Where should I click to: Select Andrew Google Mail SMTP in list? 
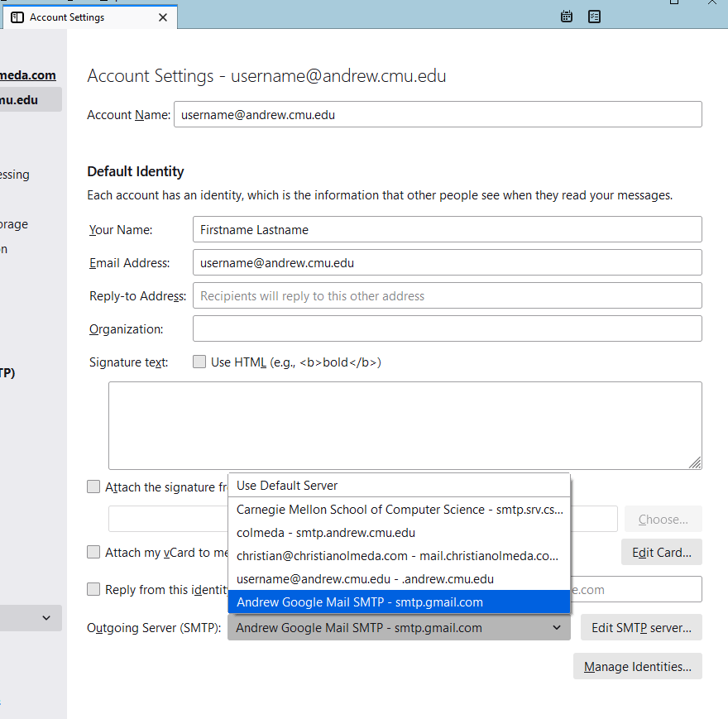tap(399, 602)
